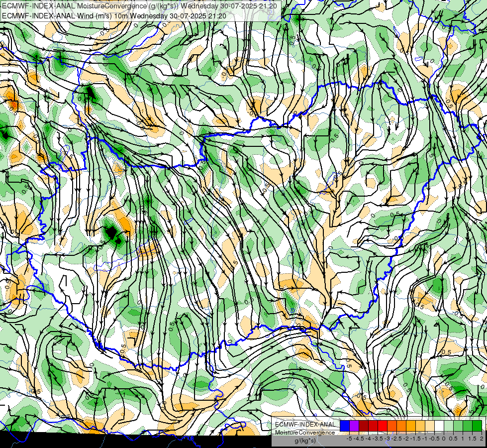This screenshot has height=448, width=487.
Task: Click the ECMWF-INDEX-ANAL label in the legend
Action: pyautogui.click(x=305, y=425)
